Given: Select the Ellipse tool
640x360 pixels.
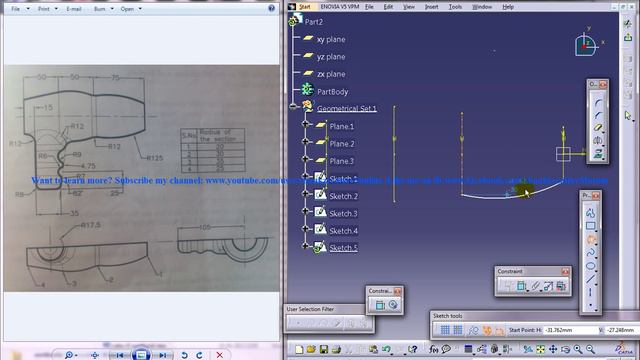Looking at the screenshot, I should [590, 266].
